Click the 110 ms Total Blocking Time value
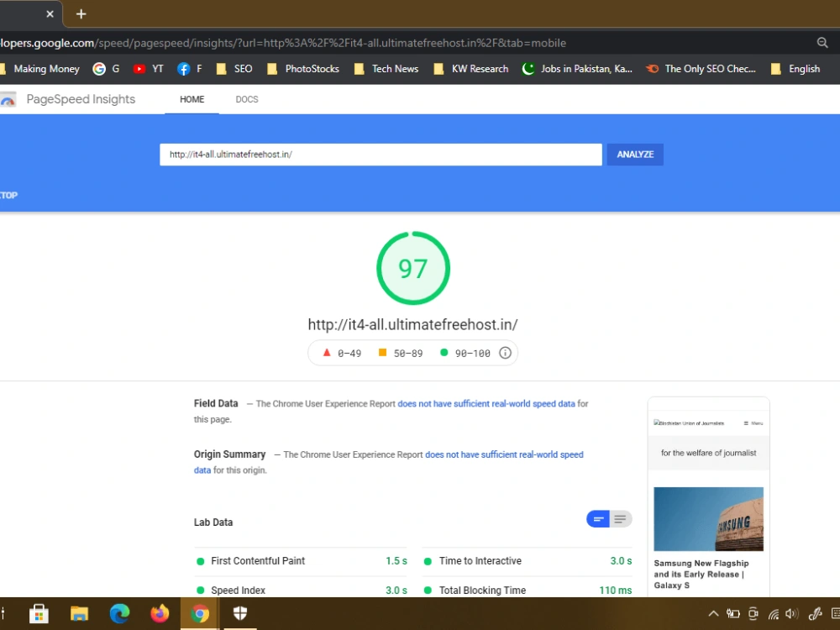This screenshot has width=840, height=630. [616, 590]
